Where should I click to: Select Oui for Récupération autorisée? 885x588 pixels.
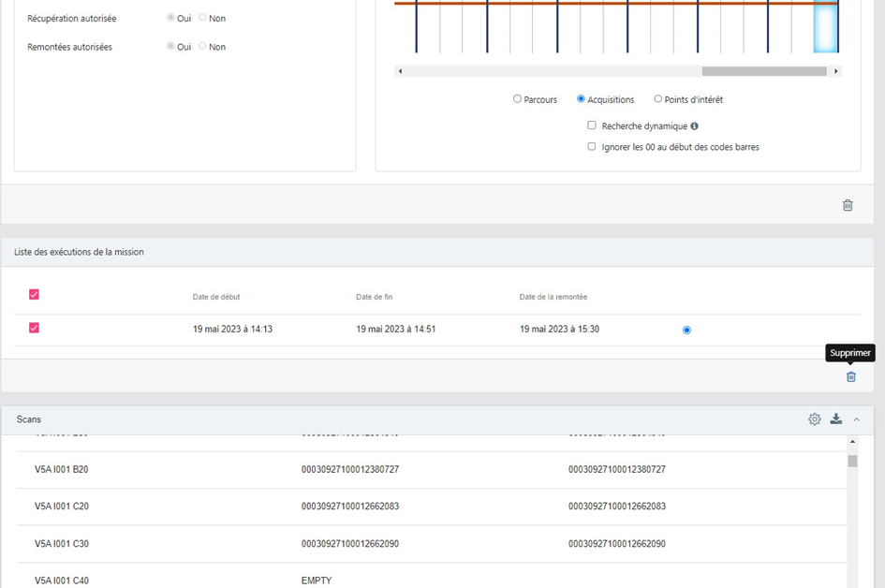tap(170, 18)
